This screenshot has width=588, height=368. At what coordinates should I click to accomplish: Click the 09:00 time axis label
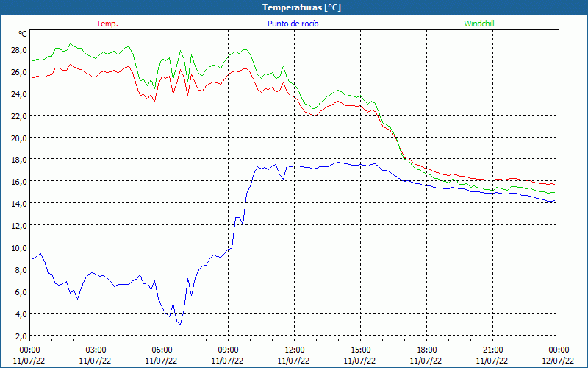pos(228,350)
